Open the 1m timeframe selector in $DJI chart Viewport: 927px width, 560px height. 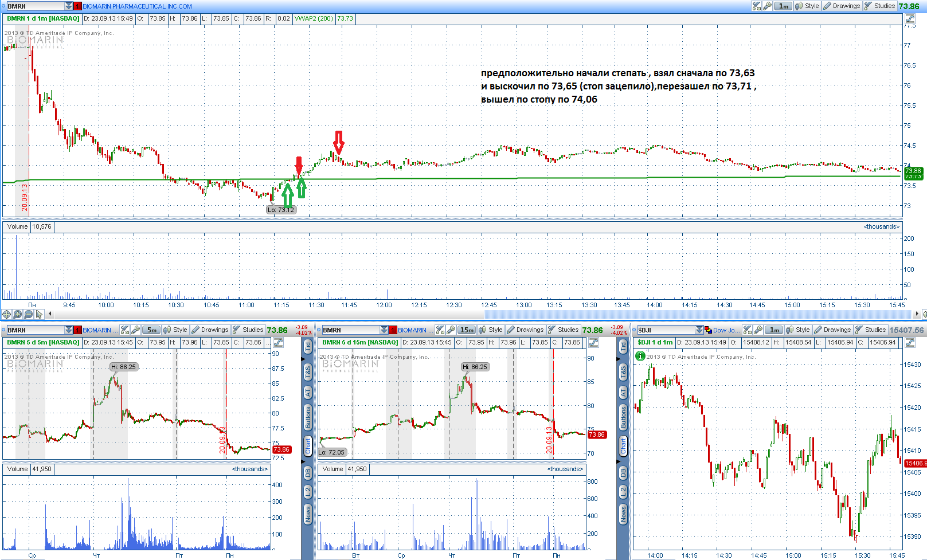[x=774, y=330]
